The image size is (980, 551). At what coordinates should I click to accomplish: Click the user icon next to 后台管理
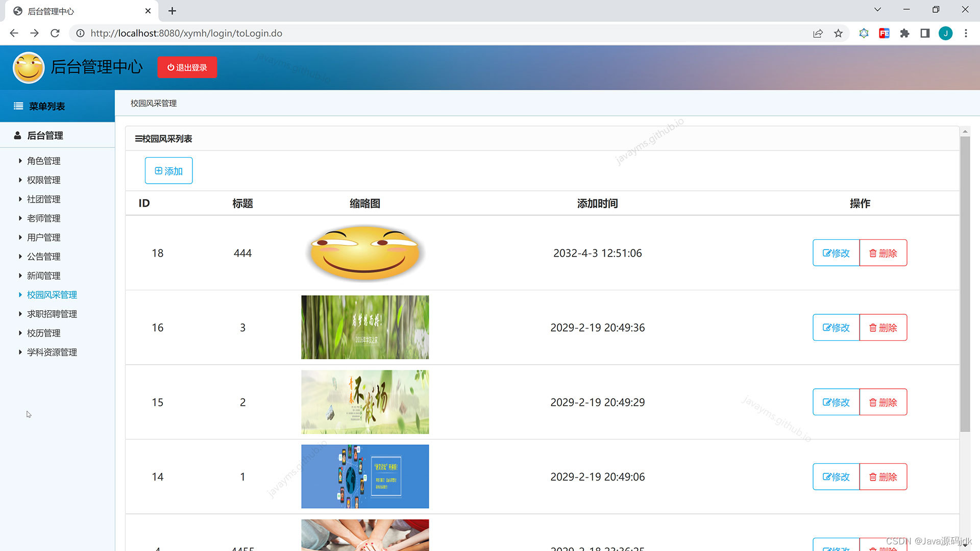17,136
